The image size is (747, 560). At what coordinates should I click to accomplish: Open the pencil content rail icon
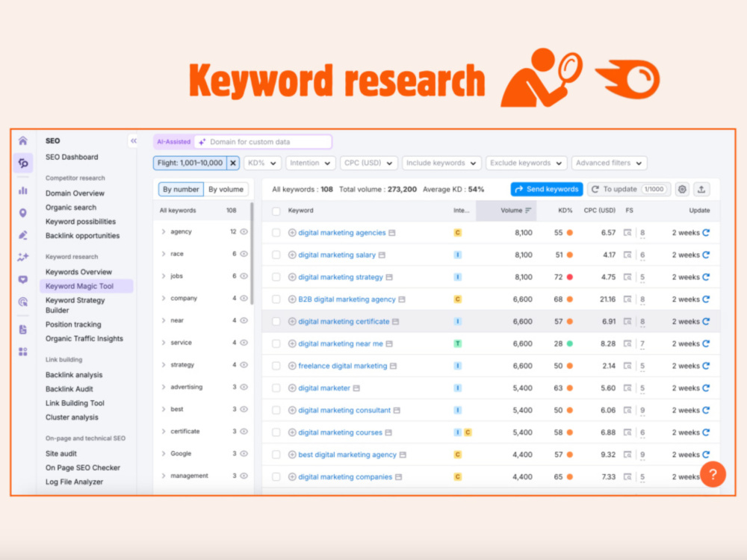pos(23,235)
